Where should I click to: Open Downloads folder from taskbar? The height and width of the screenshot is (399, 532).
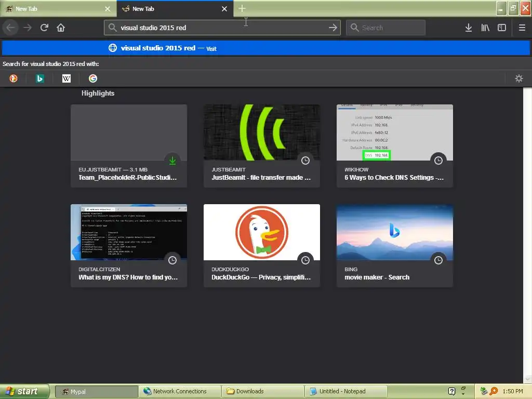click(263, 392)
